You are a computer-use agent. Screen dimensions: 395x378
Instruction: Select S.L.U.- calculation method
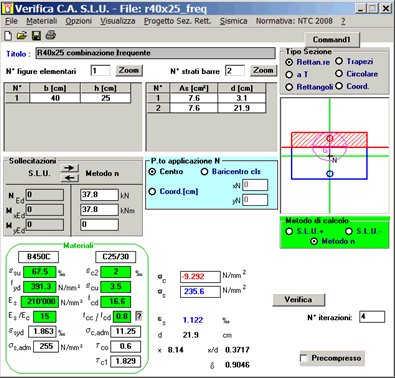[x=349, y=231]
